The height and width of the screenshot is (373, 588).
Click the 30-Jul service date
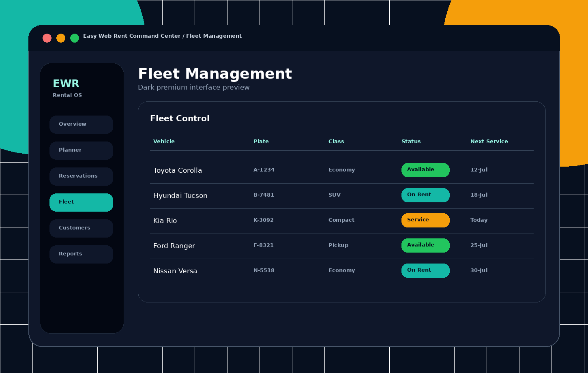(x=479, y=270)
